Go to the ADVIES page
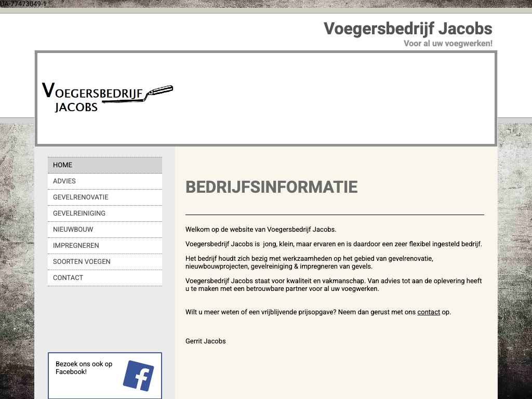This screenshot has width=532, height=399. (105, 181)
